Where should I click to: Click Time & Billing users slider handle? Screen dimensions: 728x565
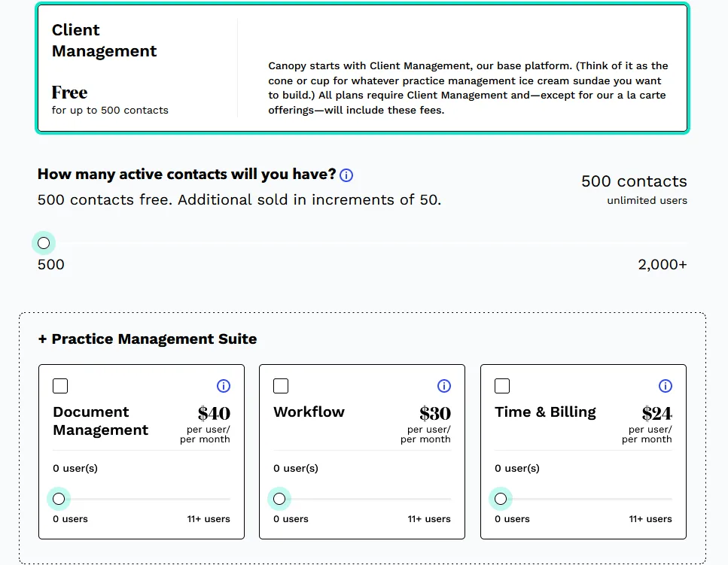point(501,499)
